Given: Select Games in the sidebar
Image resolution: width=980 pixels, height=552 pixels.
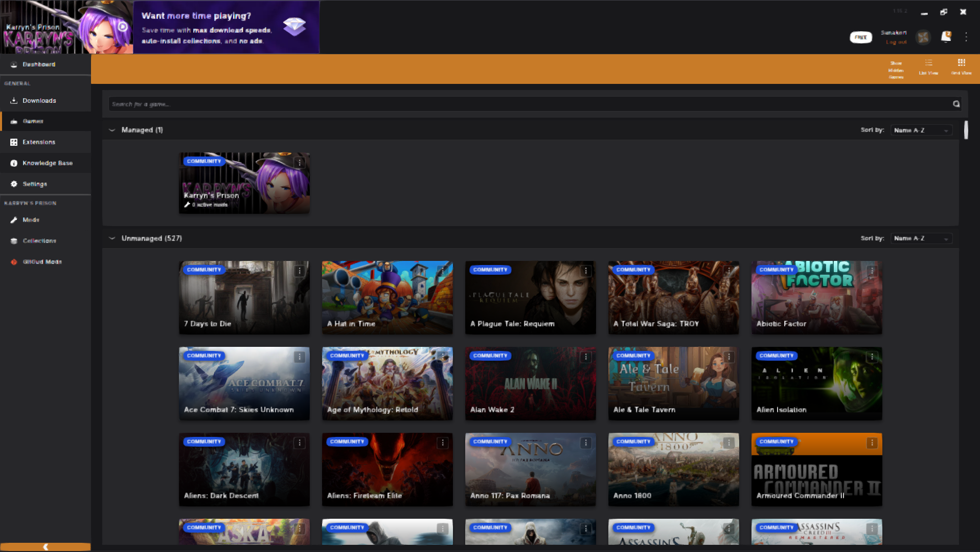Looking at the screenshot, I should point(45,121).
